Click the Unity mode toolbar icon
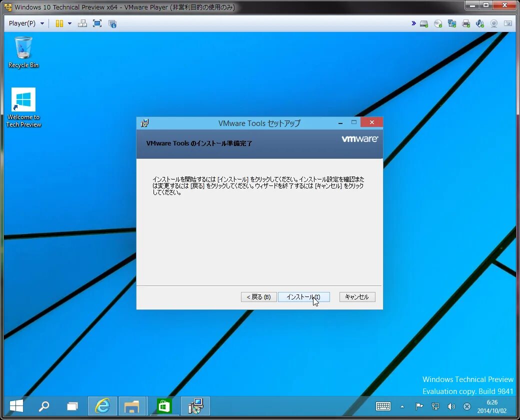This screenshot has width=520, height=420. coord(112,23)
